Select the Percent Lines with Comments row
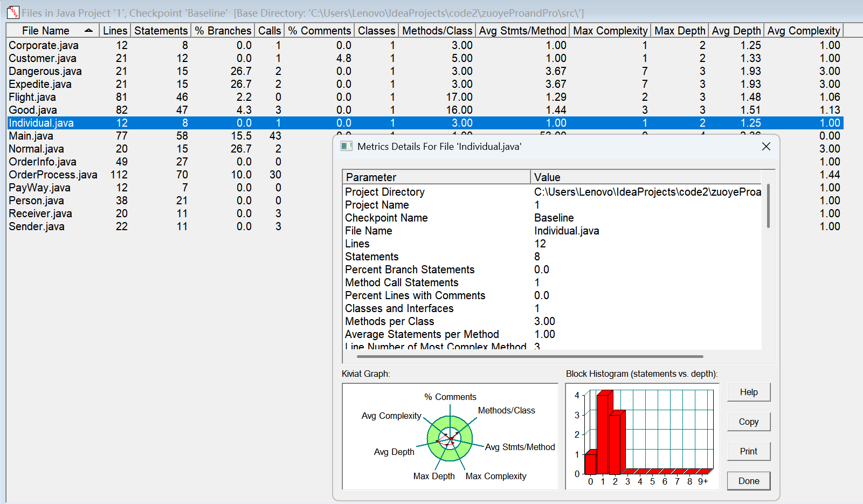863x504 pixels. 553,295
